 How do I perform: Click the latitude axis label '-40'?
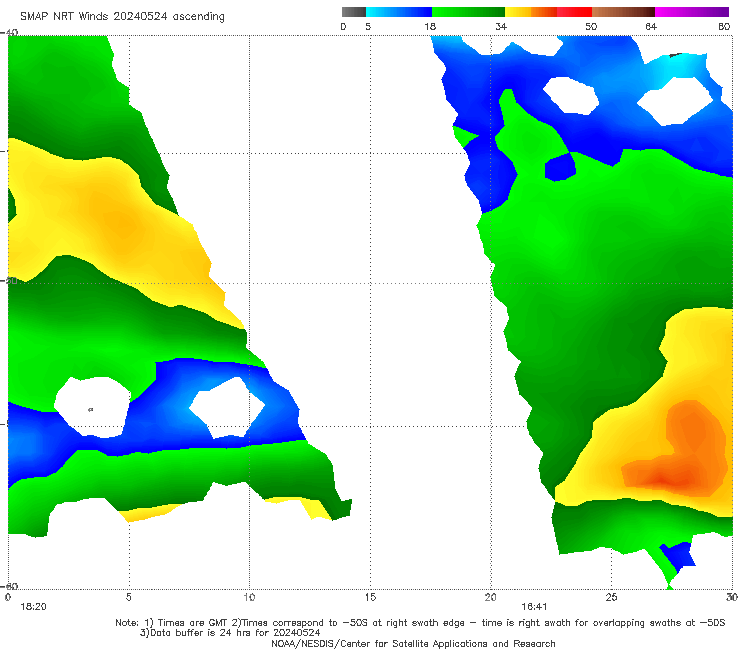[10, 32]
